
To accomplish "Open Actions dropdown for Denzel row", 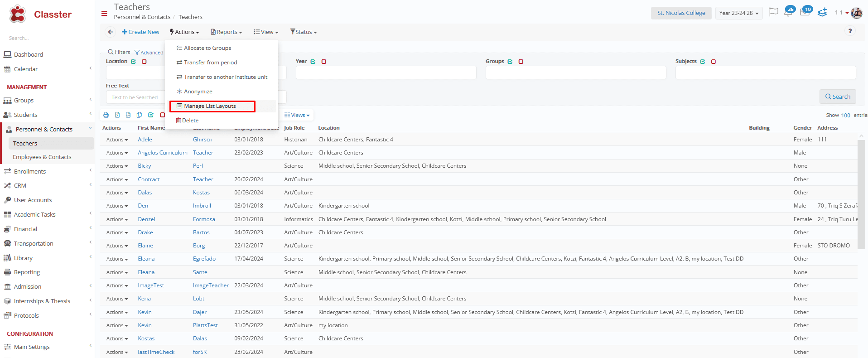I will (117, 219).
